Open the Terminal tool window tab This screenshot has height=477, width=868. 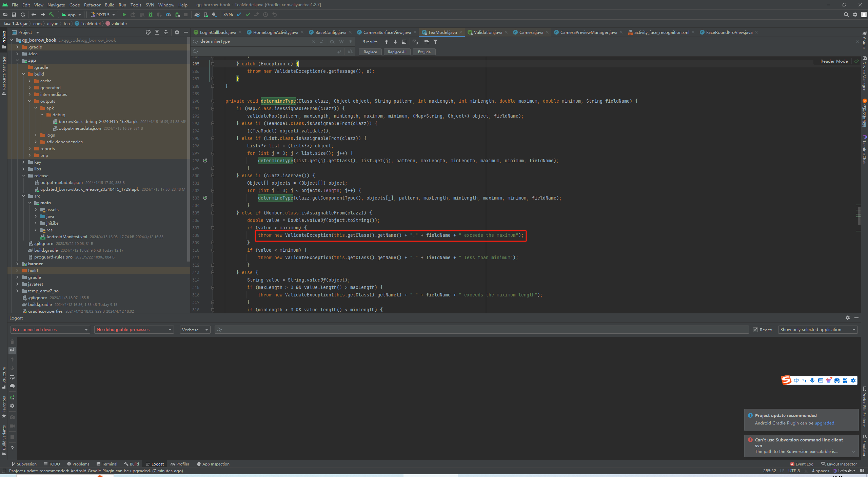[x=107, y=464]
